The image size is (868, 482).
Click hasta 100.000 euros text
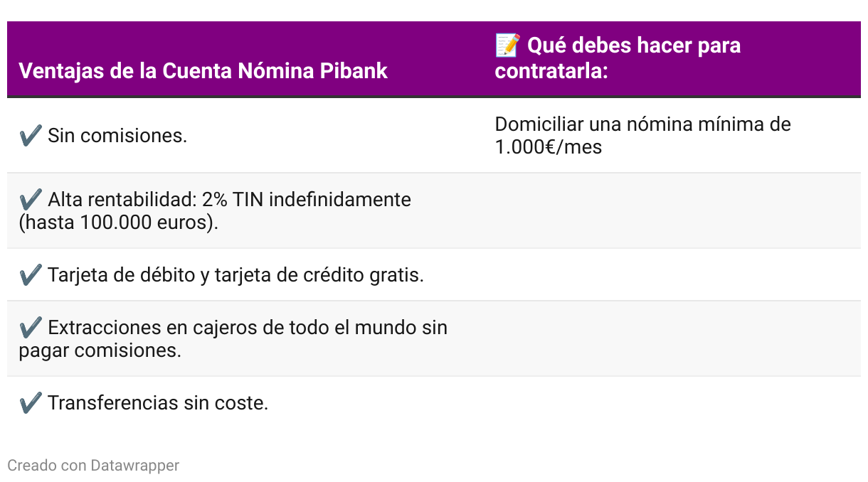pos(118,222)
